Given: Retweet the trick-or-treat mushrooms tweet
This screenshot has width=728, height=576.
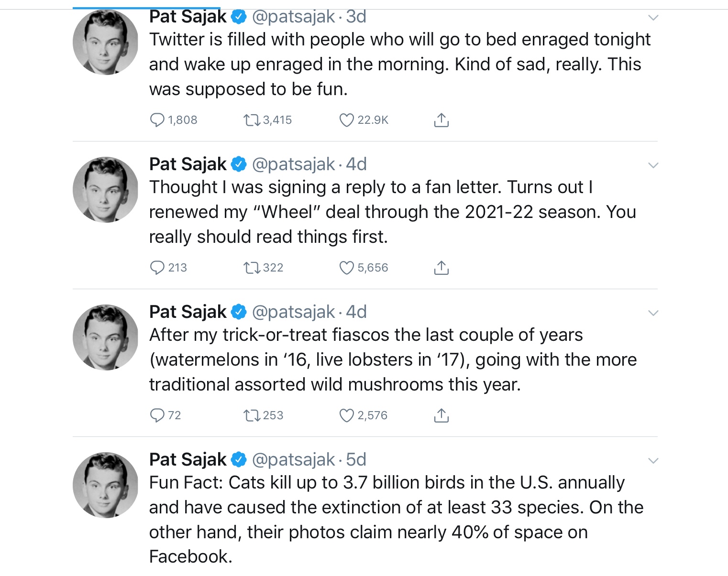Looking at the screenshot, I should click(250, 415).
